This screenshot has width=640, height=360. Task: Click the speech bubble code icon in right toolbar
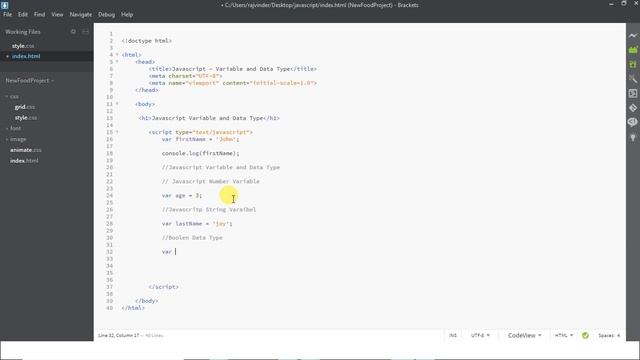[x=633, y=122]
